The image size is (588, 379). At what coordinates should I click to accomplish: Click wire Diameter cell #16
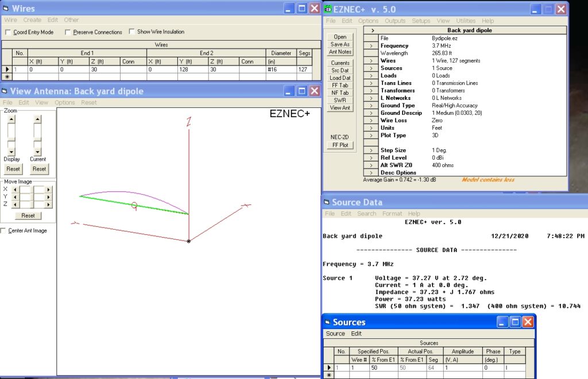pyautogui.click(x=281, y=69)
